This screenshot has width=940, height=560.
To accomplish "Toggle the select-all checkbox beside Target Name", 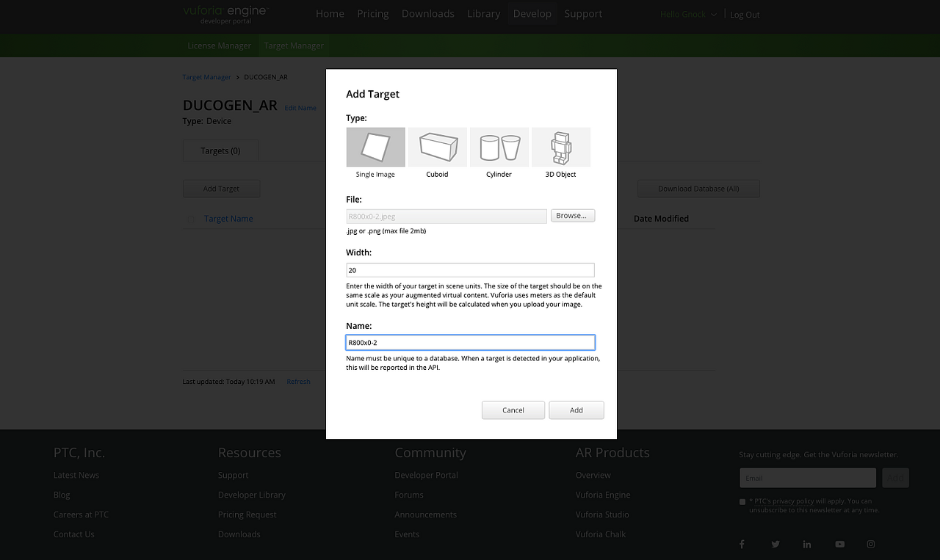I will pyautogui.click(x=191, y=219).
